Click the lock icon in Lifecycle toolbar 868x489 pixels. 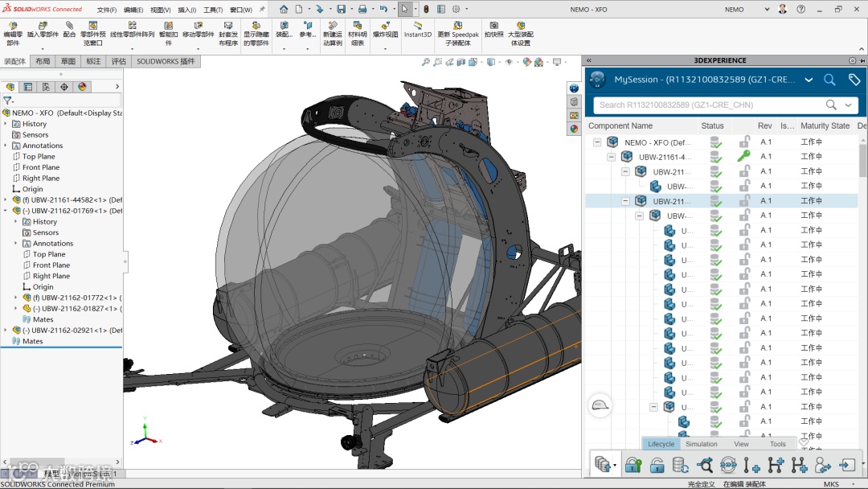point(633,465)
